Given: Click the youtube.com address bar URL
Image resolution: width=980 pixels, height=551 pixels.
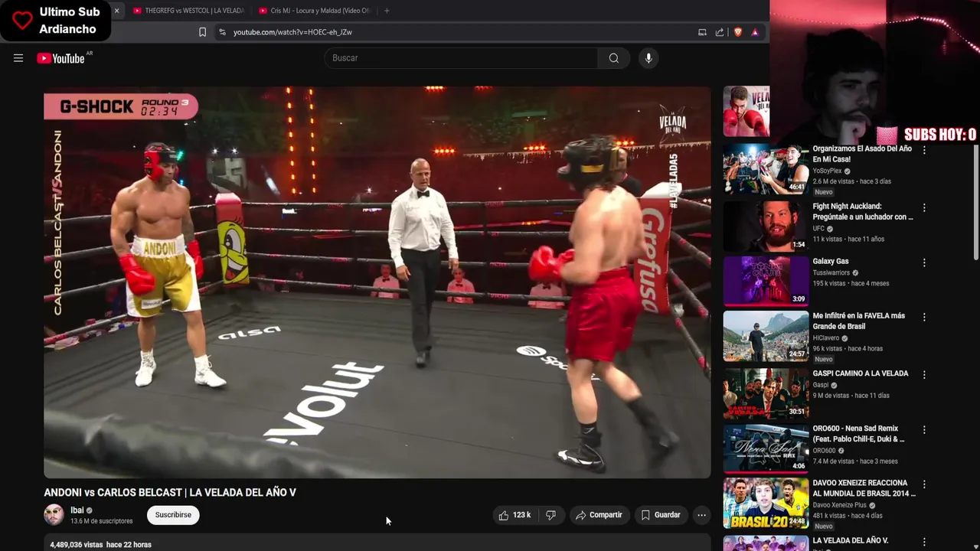Looking at the screenshot, I should (292, 32).
